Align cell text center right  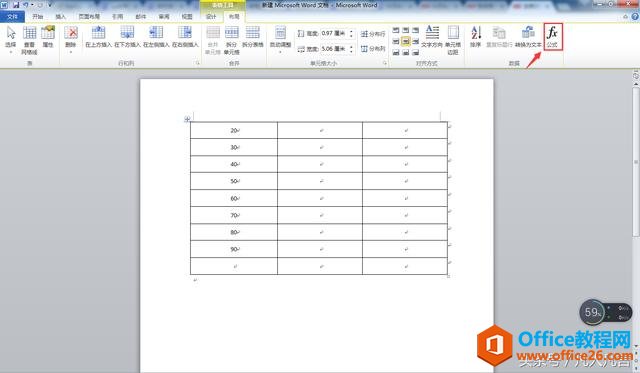(415, 41)
